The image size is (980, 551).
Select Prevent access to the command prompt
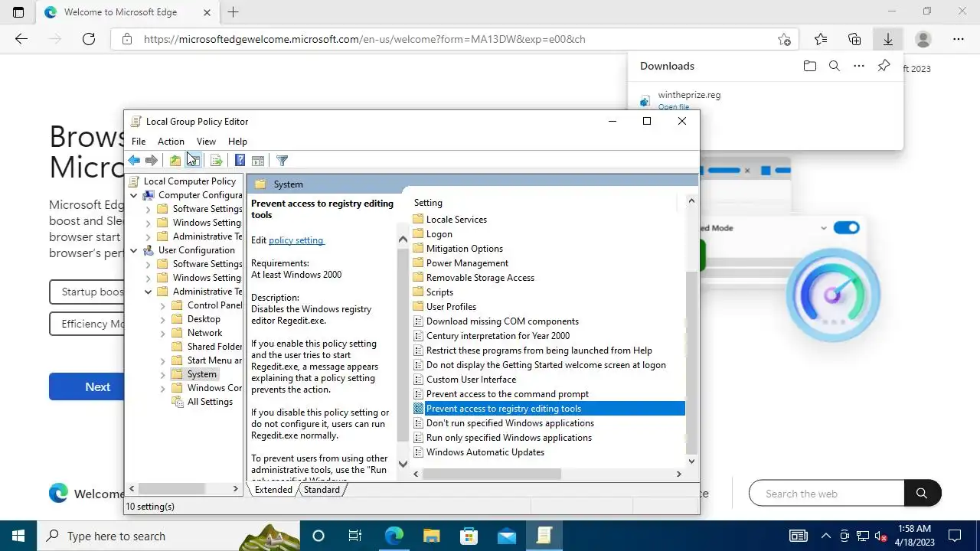coord(508,394)
